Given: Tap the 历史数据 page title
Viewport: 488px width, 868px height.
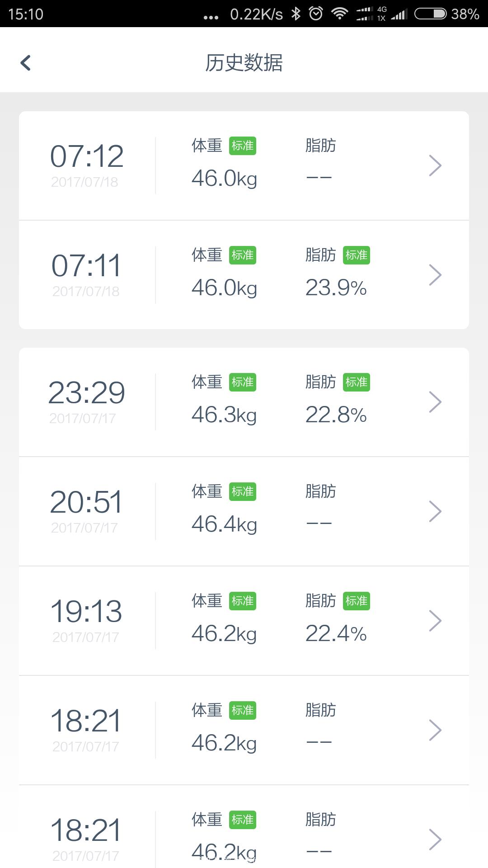Looking at the screenshot, I should point(244,63).
